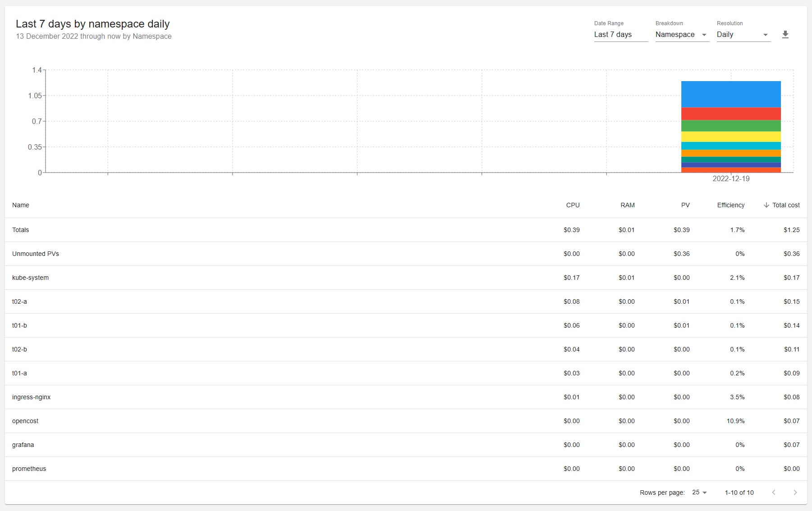Open the Date Range selector
The image size is (812, 511).
(x=620, y=35)
